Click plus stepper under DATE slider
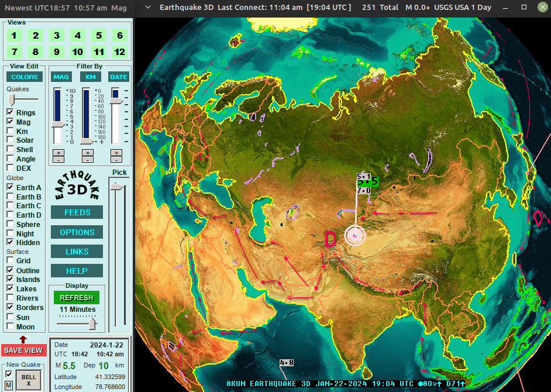 click(x=116, y=153)
